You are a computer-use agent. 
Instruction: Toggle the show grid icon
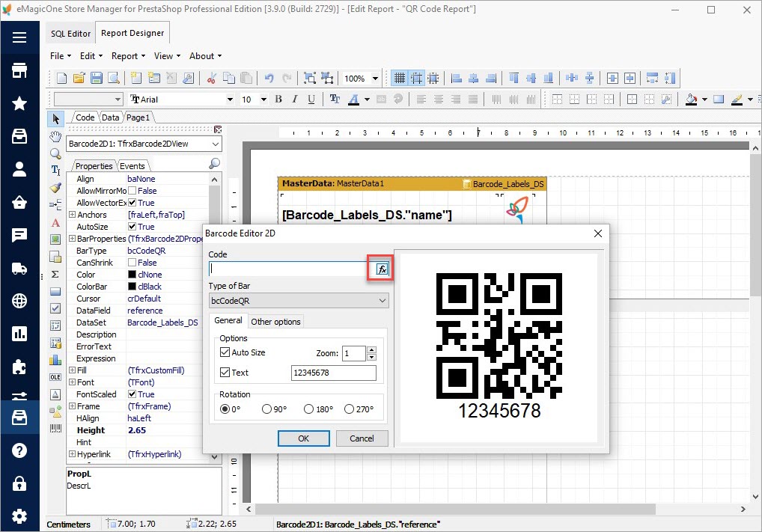(400, 78)
